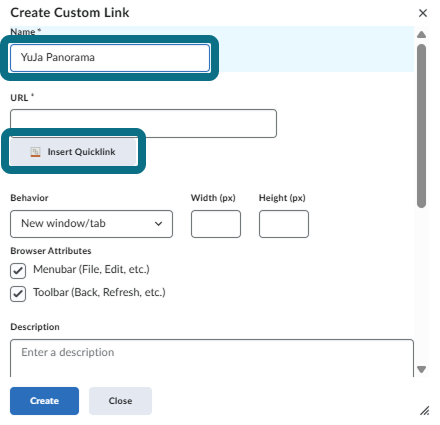Expand the Behavior dropdown showing New window/tab
This screenshot has height=425, width=440.
click(91, 224)
